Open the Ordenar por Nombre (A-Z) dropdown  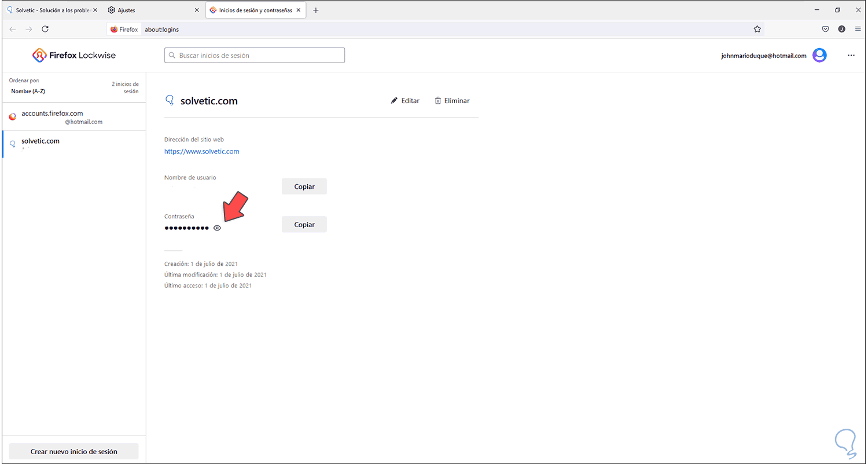pyautogui.click(x=28, y=92)
